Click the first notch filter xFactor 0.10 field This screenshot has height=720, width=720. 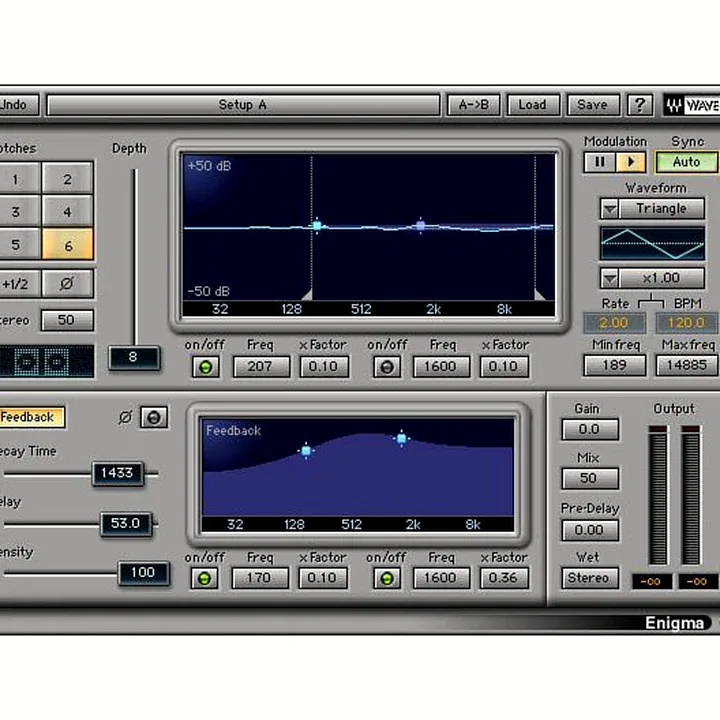[x=324, y=367]
